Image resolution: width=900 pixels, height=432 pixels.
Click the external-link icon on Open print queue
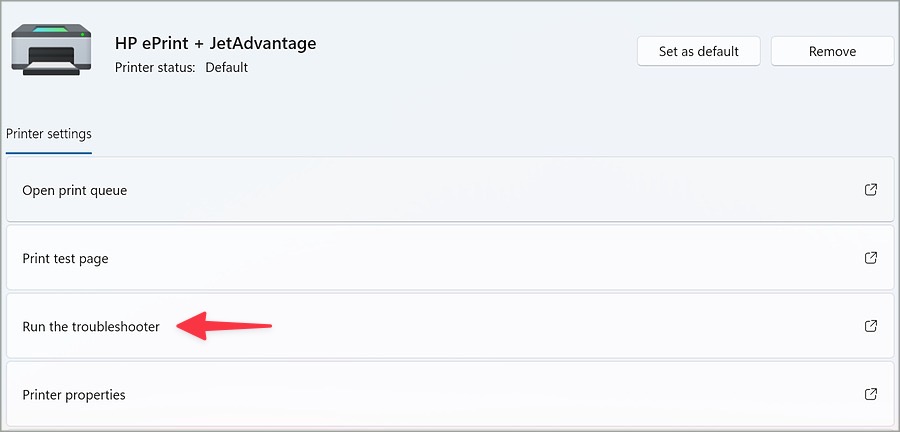pyautogui.click(x=871, y=190)
